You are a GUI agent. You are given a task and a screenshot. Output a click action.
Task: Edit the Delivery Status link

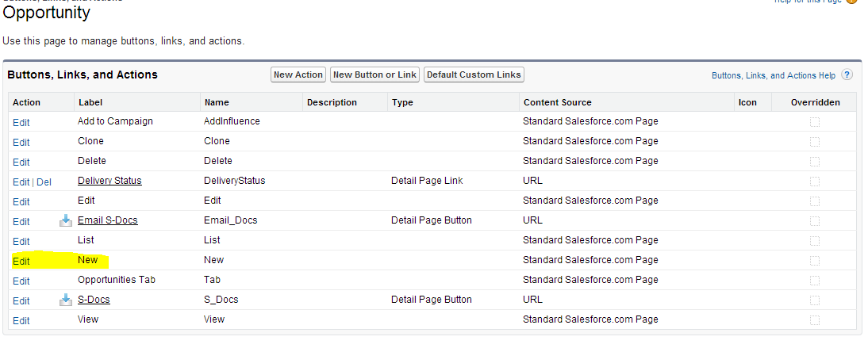click(x=21, y=182)
